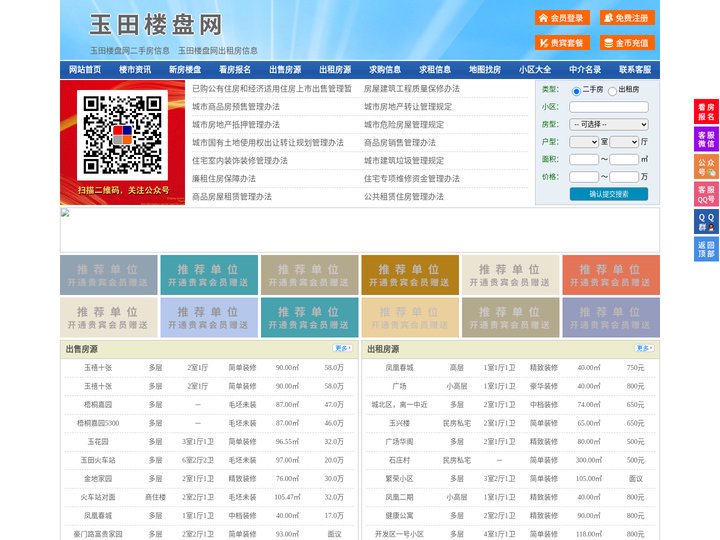Click the teal 推荐单位 tile in first row
This screenshot has width=720, height=540.
[x=209, y=275]
